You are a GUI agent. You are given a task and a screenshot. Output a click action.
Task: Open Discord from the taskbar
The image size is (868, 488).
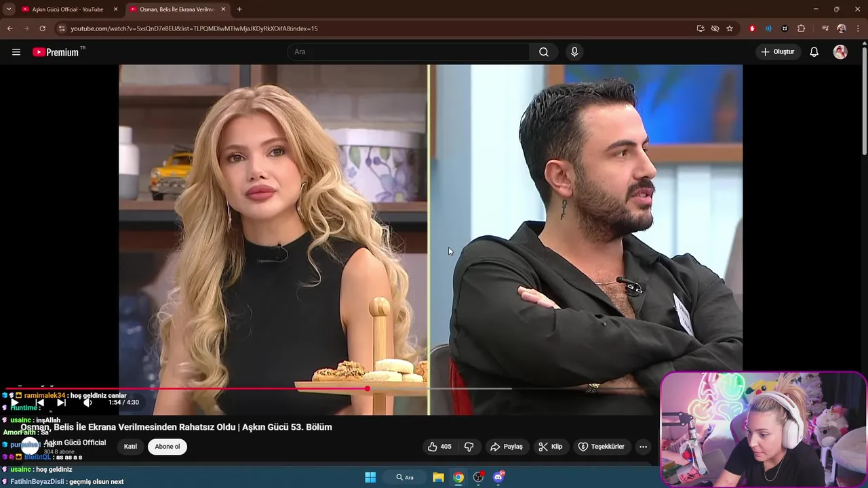click(x=498, y=477)
